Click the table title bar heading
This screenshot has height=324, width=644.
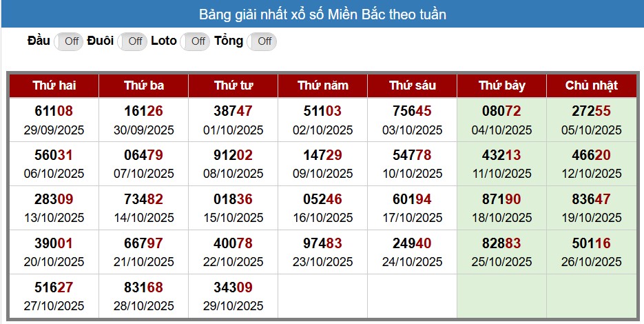(x=322, y=14)
